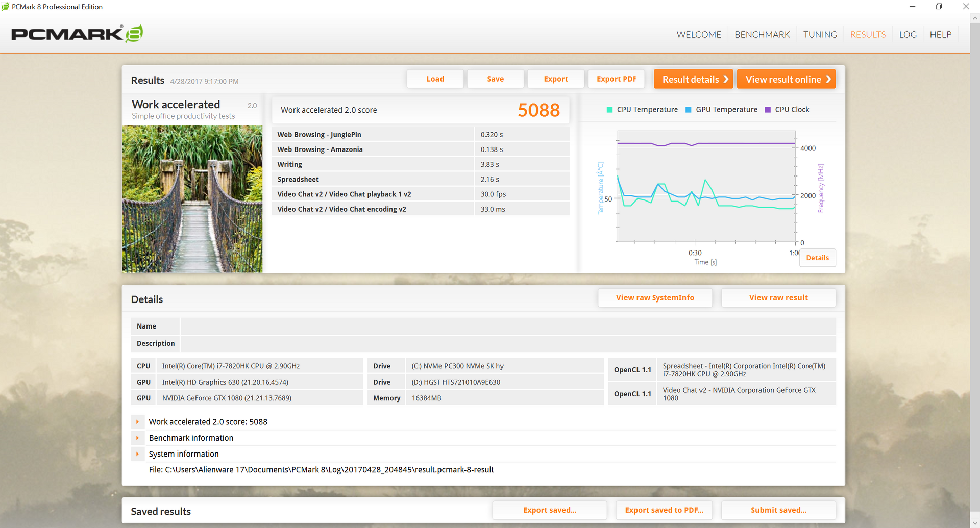Switch to the Tuning tab

coord(820,35)
